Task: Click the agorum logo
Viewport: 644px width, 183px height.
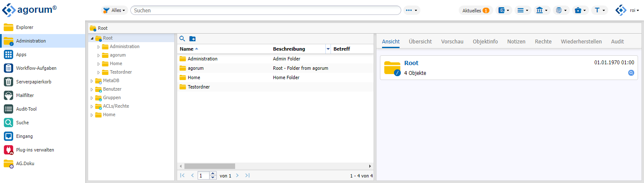Action: pyautogui.click(x=29, y=10)
